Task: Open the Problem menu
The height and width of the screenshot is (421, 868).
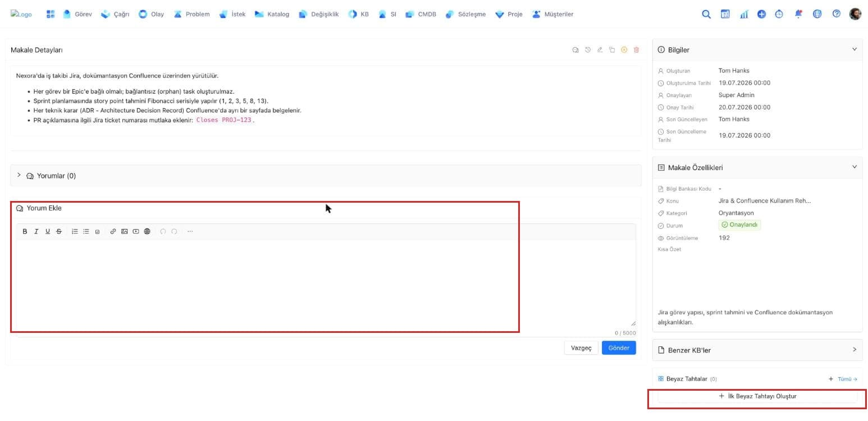Action: click(x=192, y=15)
